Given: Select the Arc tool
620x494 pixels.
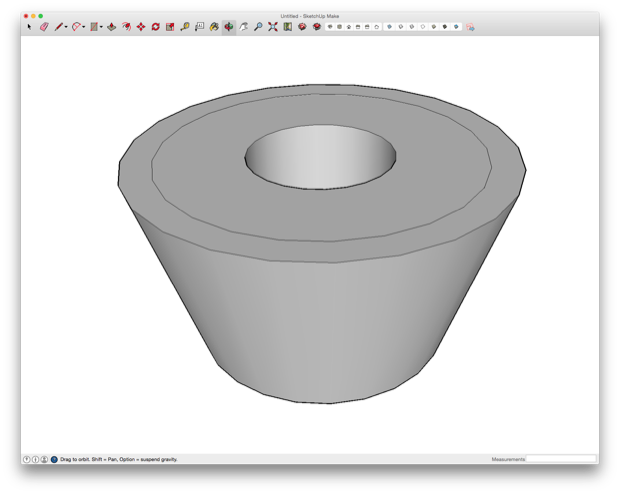Looking at the screenshot, I should coord(76,27).
